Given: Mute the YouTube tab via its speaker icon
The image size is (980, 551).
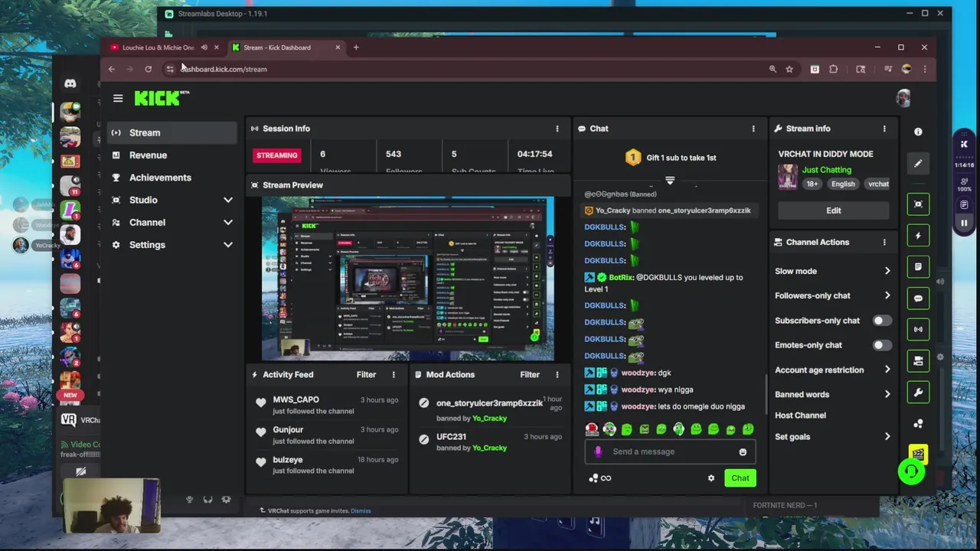Looking at the screenshot, I should coord(204,47).
